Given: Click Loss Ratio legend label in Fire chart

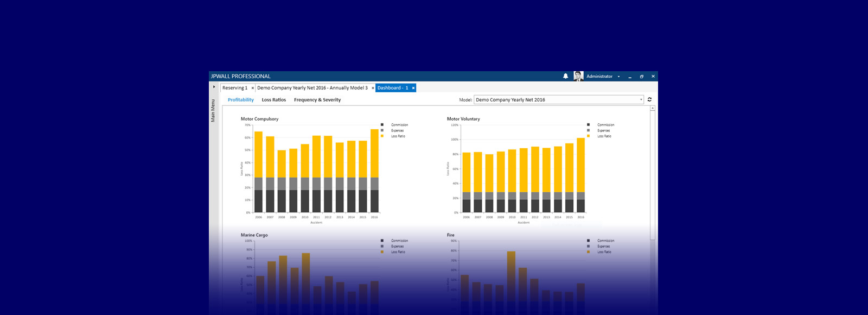Looking at the screenshot, I should click(x=604, y=252).
